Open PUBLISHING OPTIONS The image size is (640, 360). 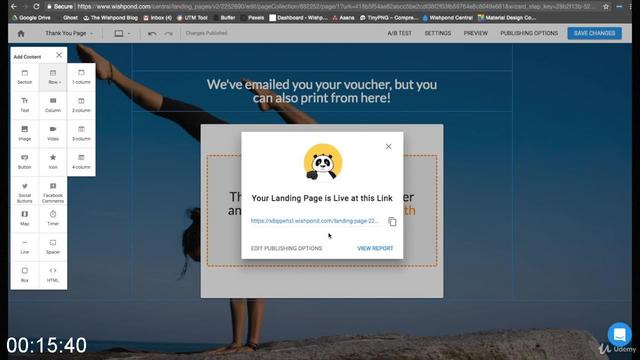click(529, 33)
